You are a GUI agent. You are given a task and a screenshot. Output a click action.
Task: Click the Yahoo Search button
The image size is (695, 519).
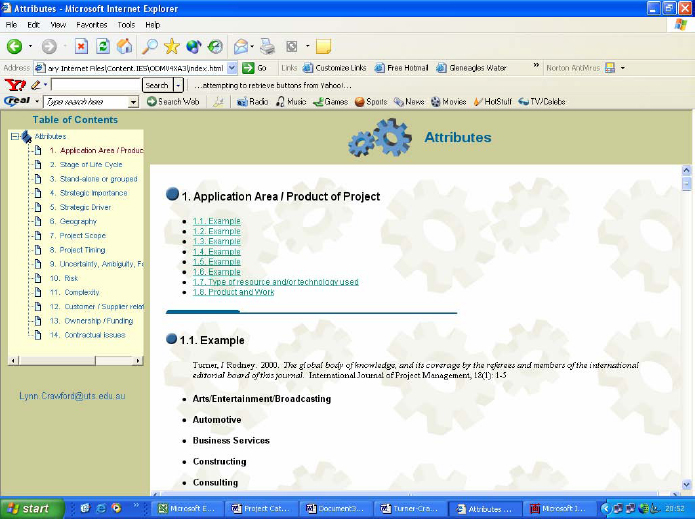[x=157, y=85]
